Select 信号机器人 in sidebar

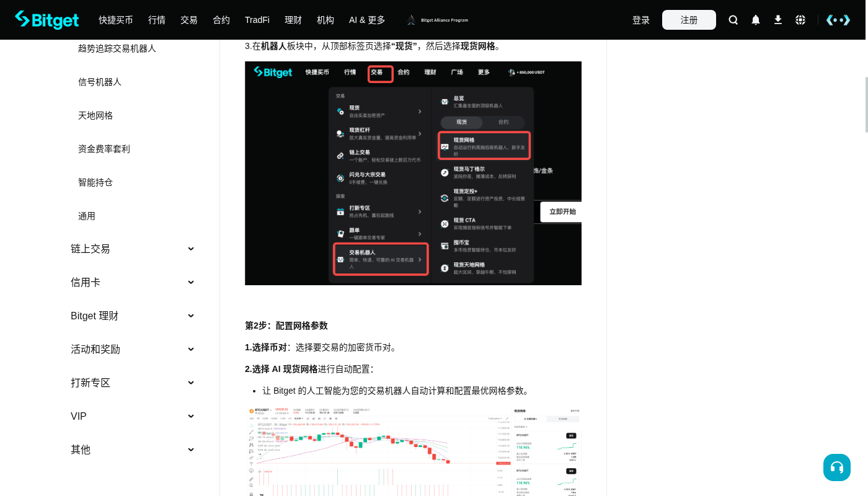pos(100,82)
